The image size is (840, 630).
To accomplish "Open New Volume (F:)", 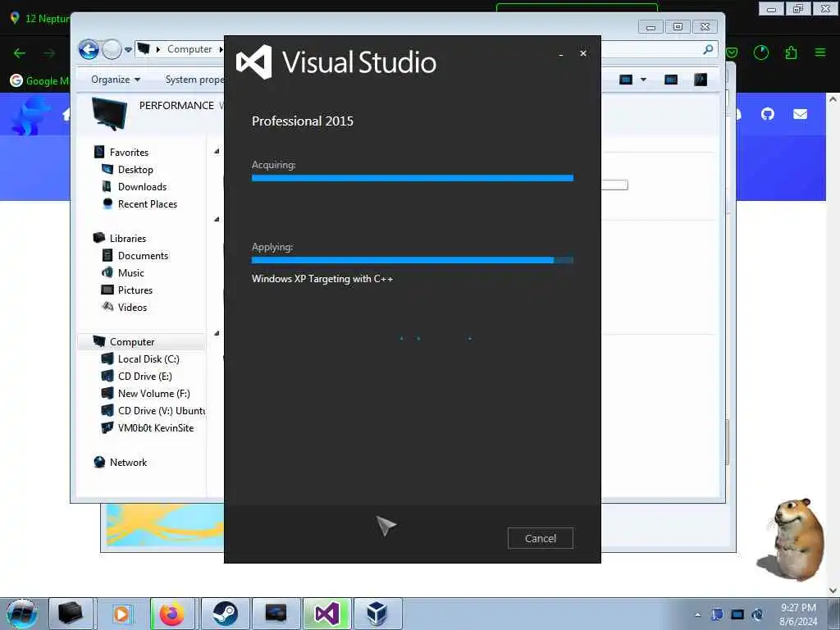I will pos(153,393).
